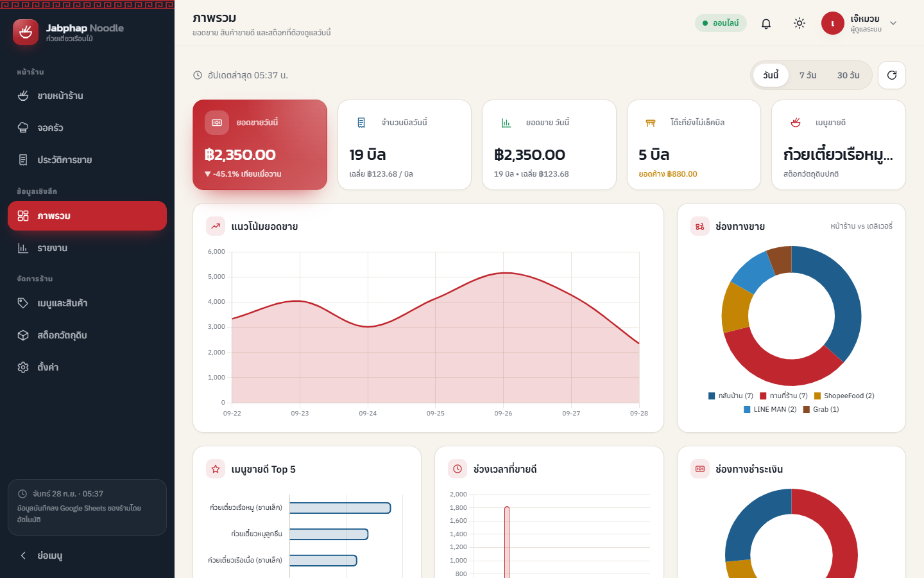Click the ก๋วยเตี๋ยวหมูลูกชิ้น bar
Viewport: 924px width, 578px height.
pos(329,534)
